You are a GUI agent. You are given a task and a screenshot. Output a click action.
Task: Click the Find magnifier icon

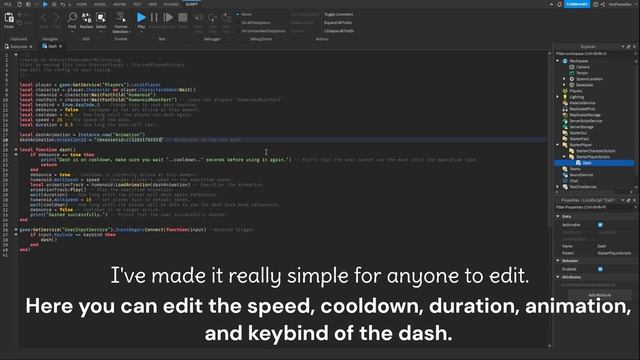click(72, 17)
